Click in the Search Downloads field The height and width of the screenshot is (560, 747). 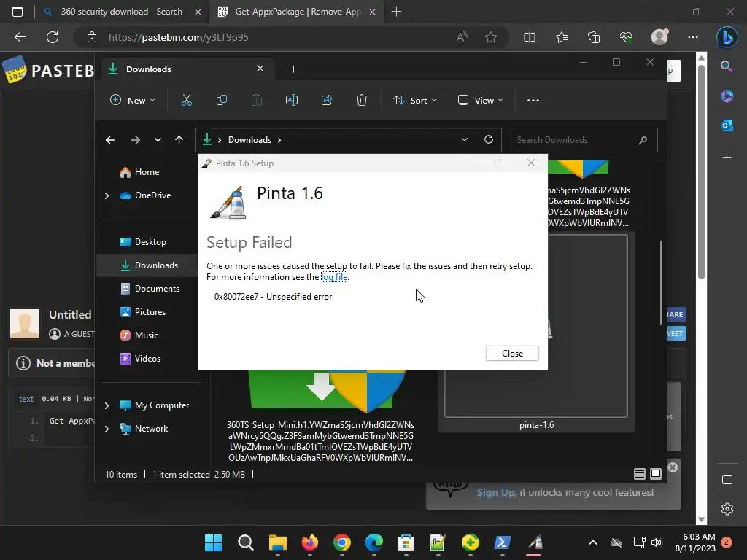(x=584, y=140)
